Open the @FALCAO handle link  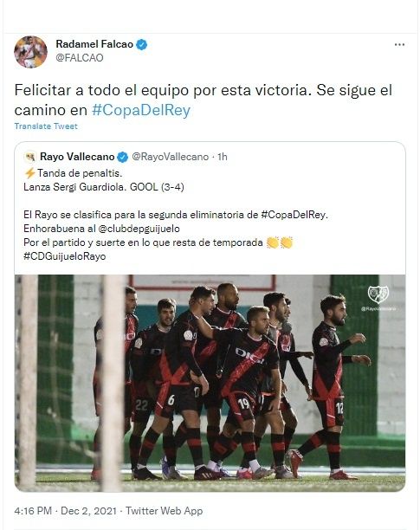[80, 58]
